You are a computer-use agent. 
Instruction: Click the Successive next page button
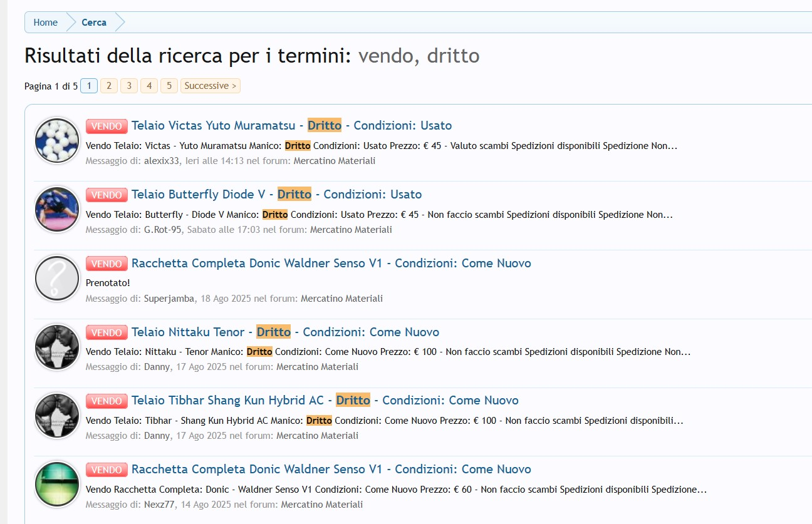pos(211,86)
